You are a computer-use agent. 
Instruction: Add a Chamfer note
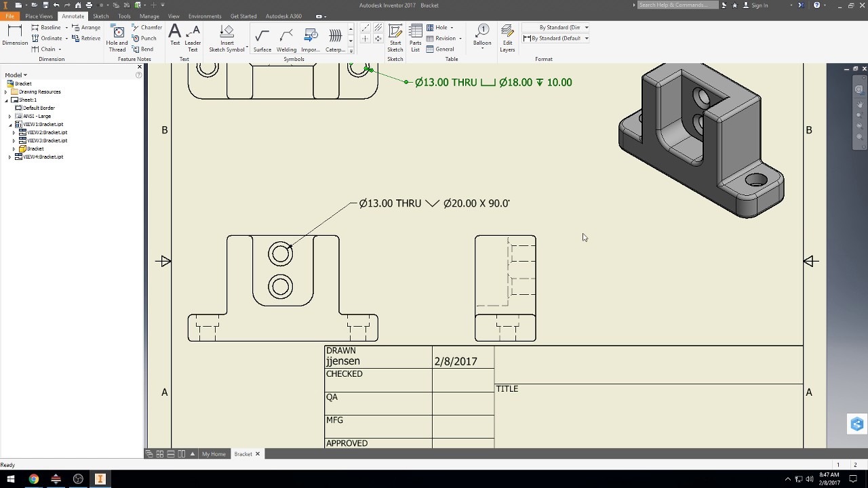coord(147,28)
